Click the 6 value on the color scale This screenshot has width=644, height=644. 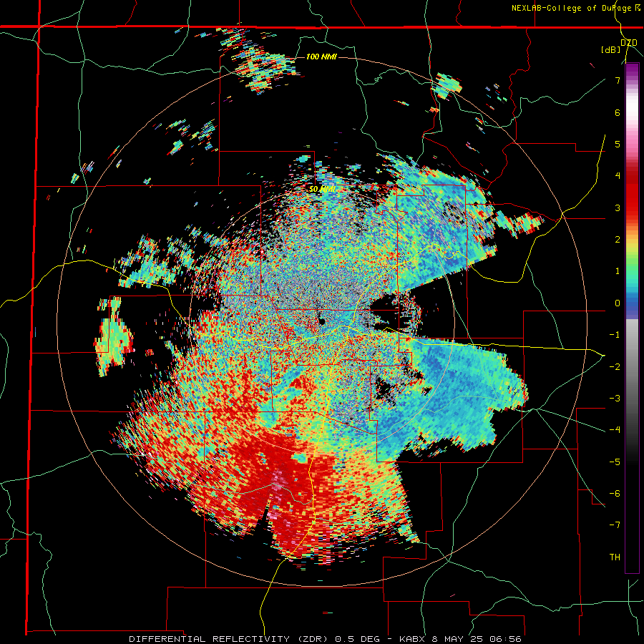(x=618, y=112)
